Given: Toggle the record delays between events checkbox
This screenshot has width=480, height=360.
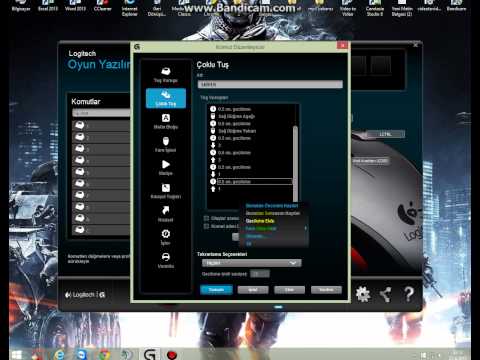Looking at the screenshot, I should tap(206, 218).
